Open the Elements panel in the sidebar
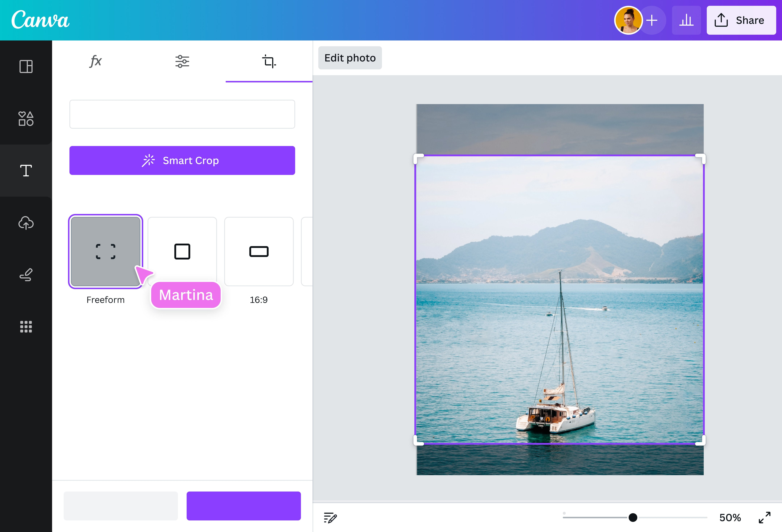This screenshot has width=782, height=532. (x=26, y=119)
